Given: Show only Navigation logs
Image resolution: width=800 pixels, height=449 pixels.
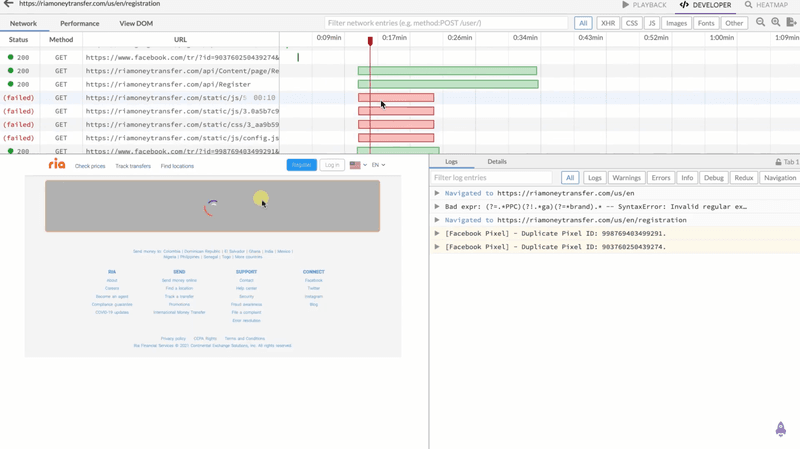Looking at the screenshot, I should pos(780,178).
